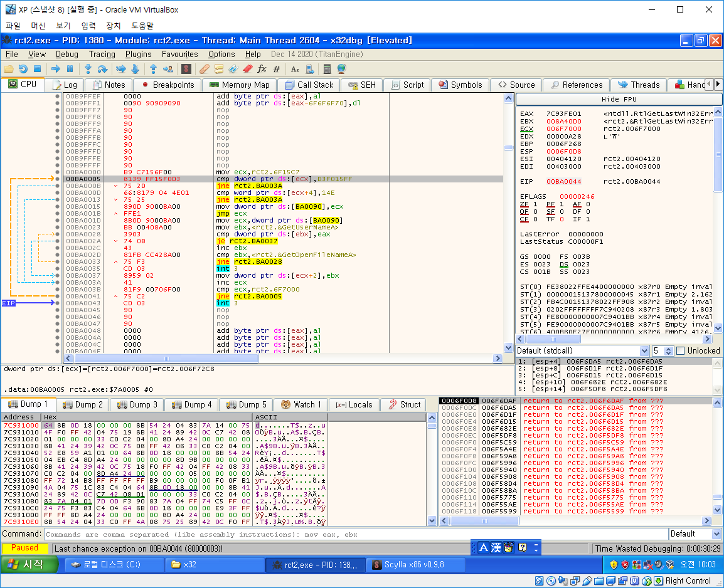Select the Symbols tab
Screen dimensions: 724x588
coord(460,85)
